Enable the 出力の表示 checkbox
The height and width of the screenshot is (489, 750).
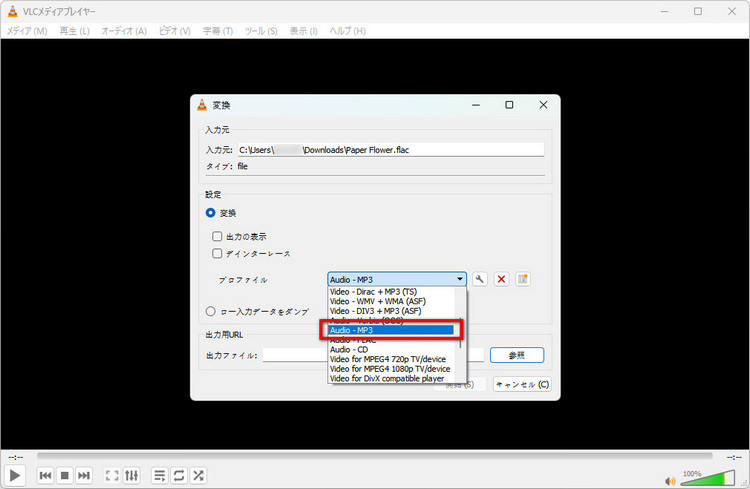click(217, 236)
